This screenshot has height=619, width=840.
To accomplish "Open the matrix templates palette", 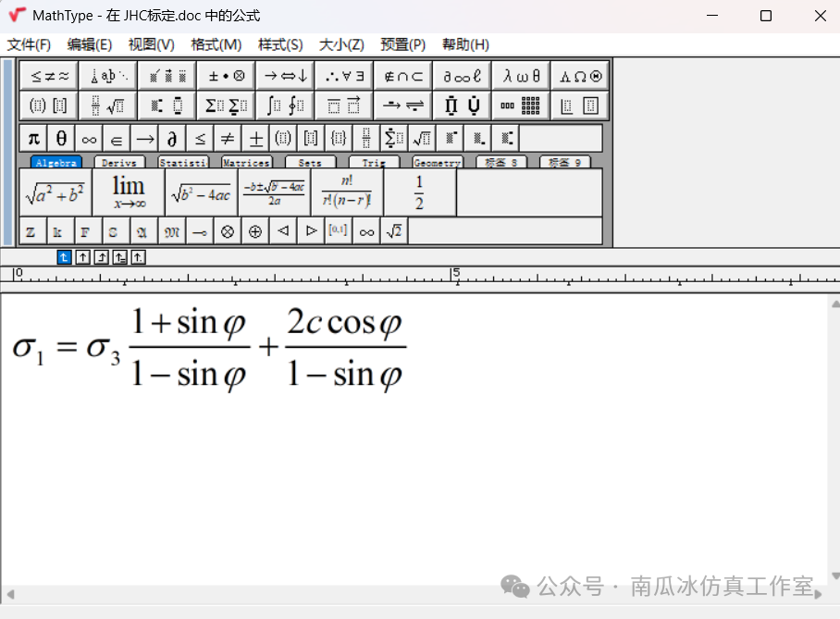I will pyautogui.click(x=521, y=105).
